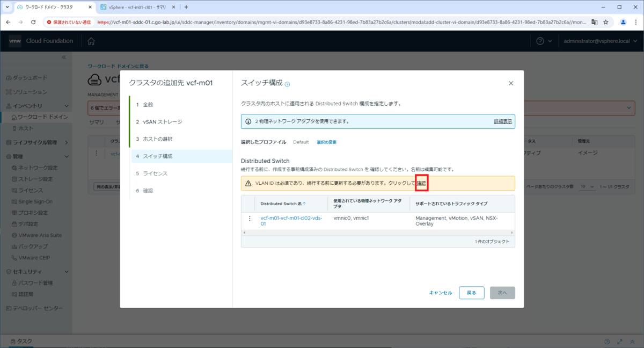Click the switch table horizontal scrollbar

click(378, 233)
